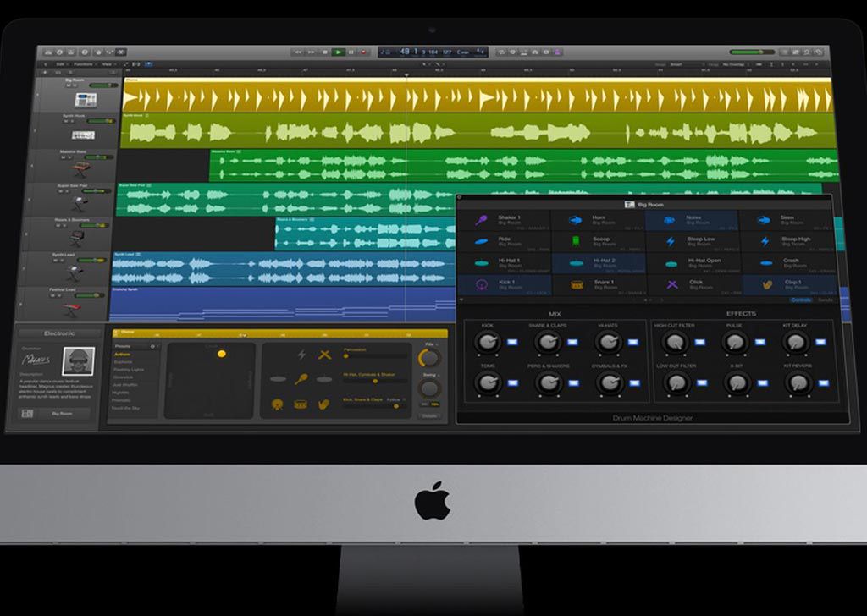The width and height of the screenshot is (867, 616).
Task: Open the Snap Smart dropdown
Action: (686, 64)
